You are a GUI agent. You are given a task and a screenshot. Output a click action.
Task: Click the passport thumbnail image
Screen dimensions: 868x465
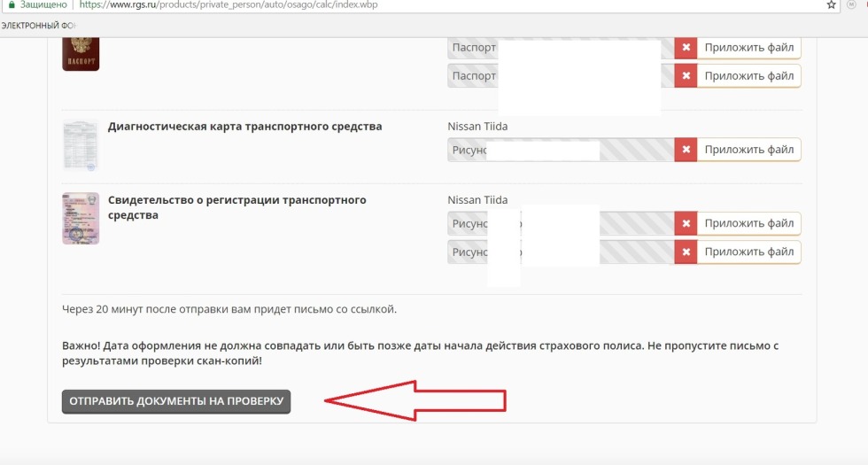pos(81,55)
